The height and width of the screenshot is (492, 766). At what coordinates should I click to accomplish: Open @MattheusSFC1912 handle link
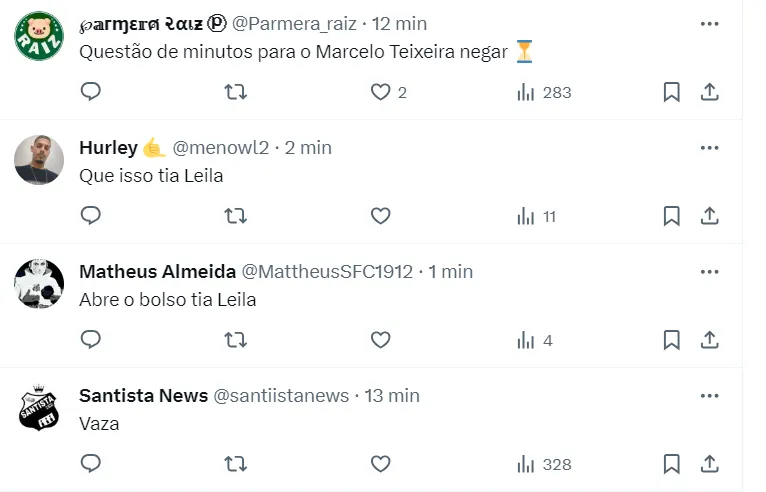[327, 271]
